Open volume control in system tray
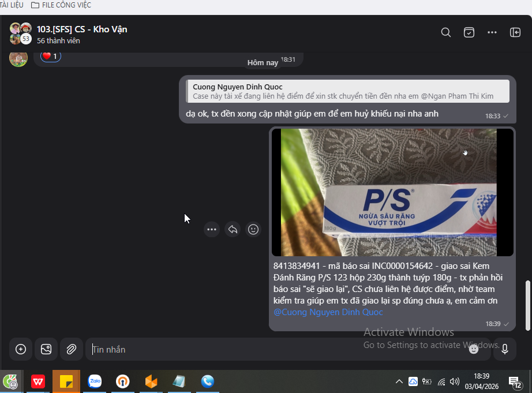 pos(455,381)
